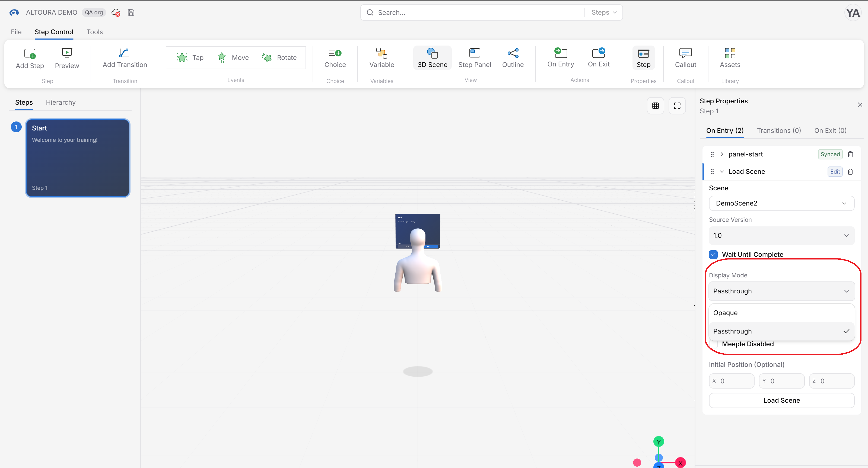Open the Preview tool

pos(67,59)
